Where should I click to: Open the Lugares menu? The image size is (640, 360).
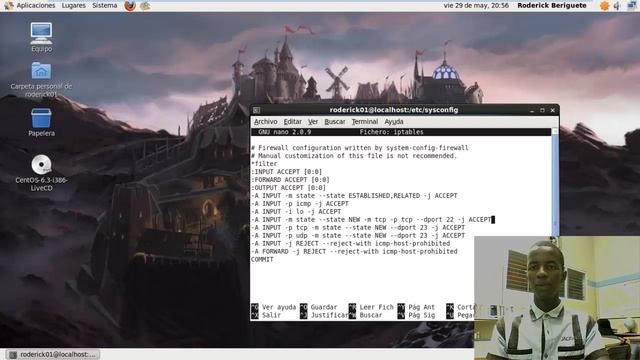coord(73,6)
